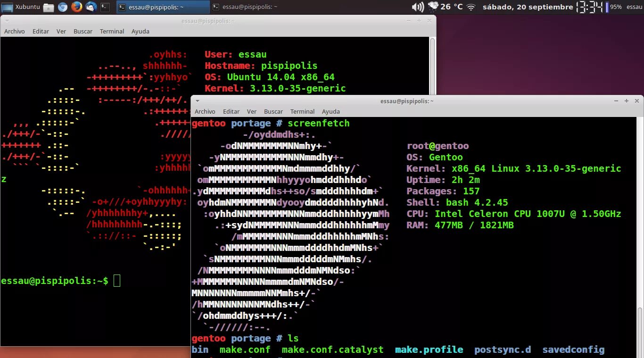
Task: Maximize the front Gentoo terminal window
Action: tap(627, 101)
